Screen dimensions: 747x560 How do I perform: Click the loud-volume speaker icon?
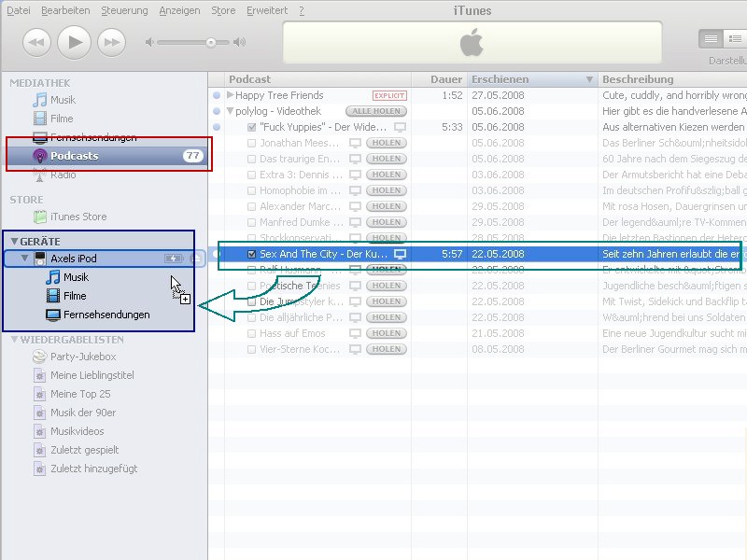[x=240, y=42]
